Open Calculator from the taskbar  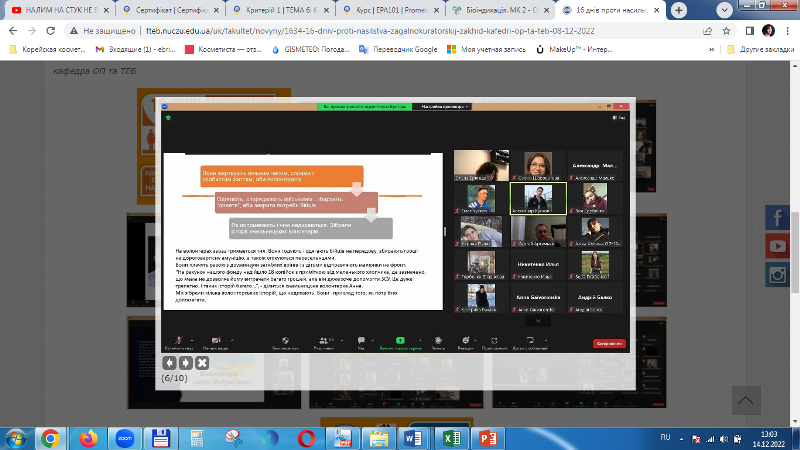point(197,439)
